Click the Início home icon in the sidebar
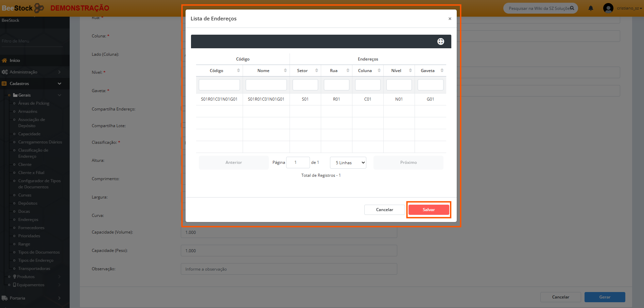Screen dimensions: 644x308 pyautogui.click(x=4, y=61)
